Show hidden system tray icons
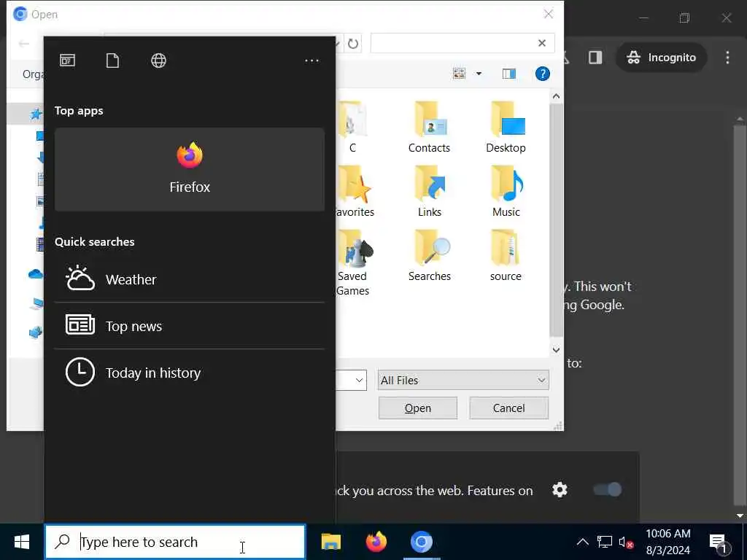The image size is (747, 560). click(x=582, y=542)
